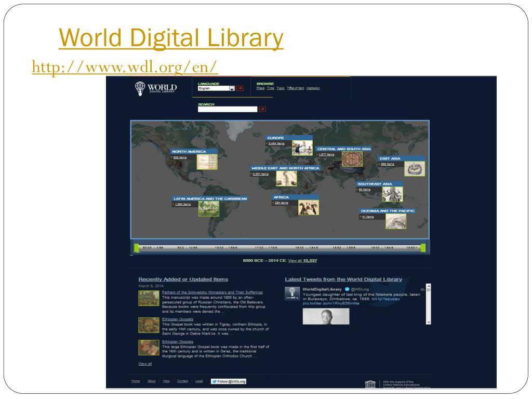Screen dimensions: 532x399
Task: Click the items count link under Europe
Action: coord(276,143)
